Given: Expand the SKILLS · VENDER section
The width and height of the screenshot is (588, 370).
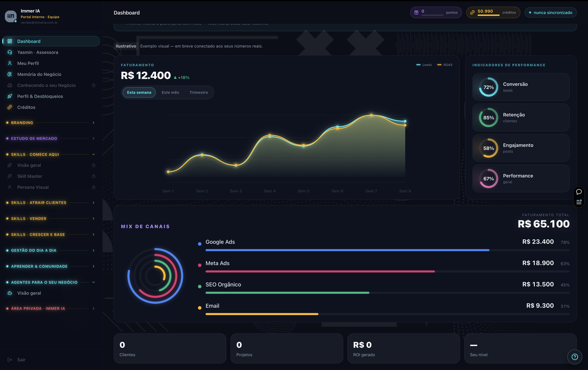Looking at the screenshot, I should point(50,219).
